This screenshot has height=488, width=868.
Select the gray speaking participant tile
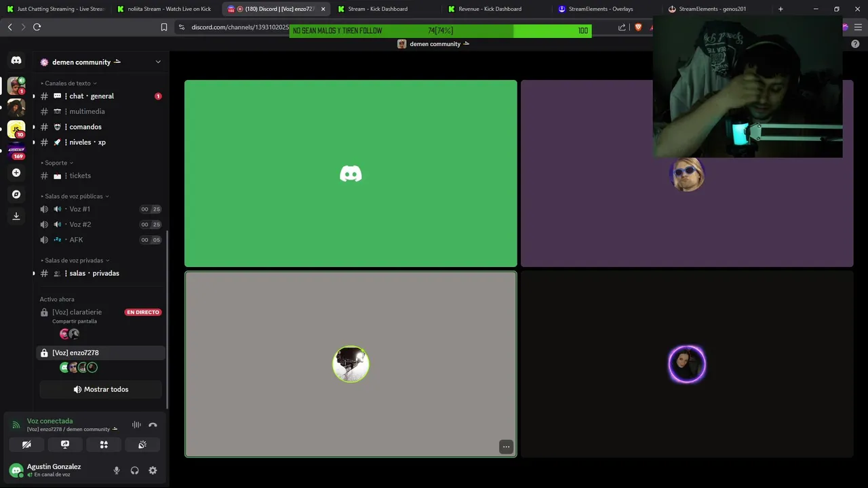351,364
